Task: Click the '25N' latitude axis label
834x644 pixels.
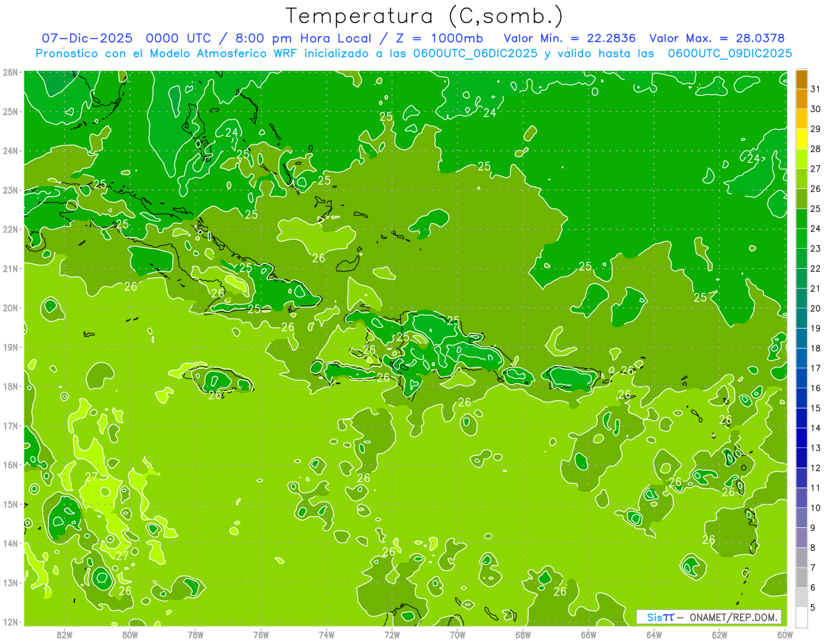Action: (10, 112)
